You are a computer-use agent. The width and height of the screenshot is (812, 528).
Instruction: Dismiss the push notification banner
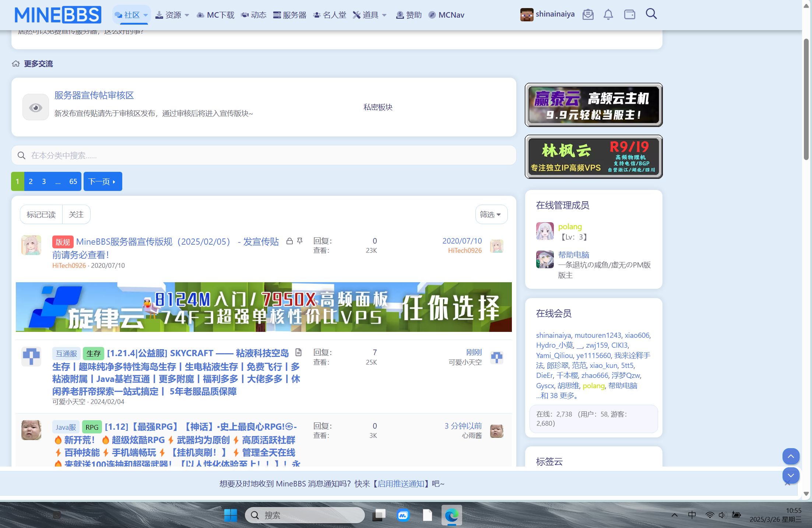pyautogui.click(x=788, y=483)
